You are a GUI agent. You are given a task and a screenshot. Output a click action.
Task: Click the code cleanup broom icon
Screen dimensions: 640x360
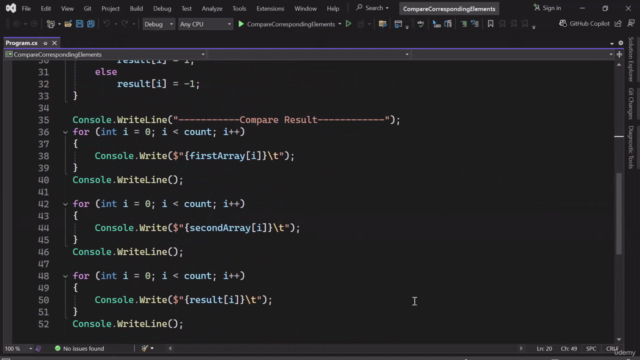[144, 348]
